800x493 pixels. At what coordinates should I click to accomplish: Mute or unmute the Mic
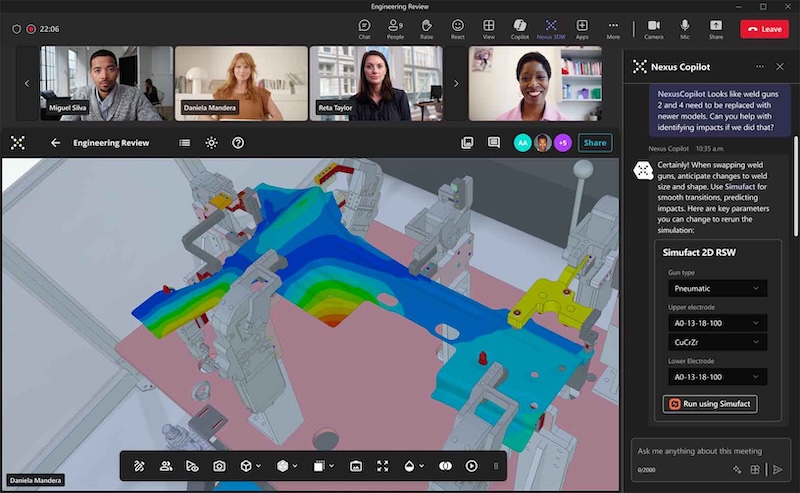coord(685,28)
